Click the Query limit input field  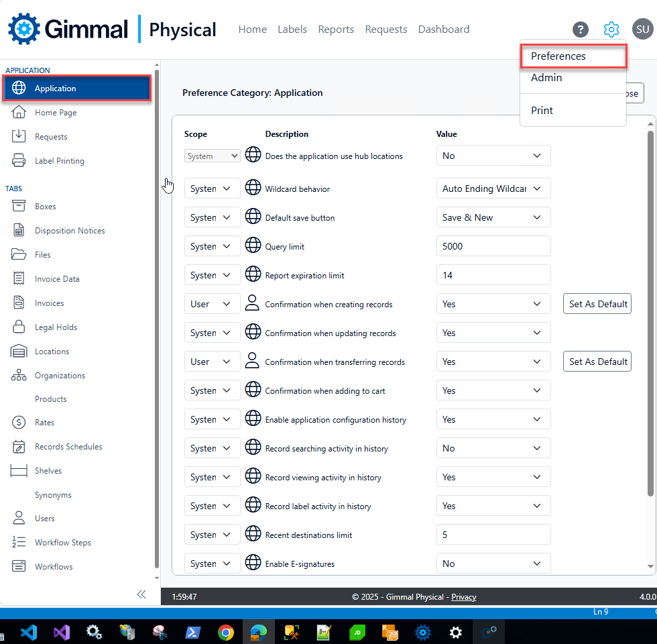click(x=493, y=247)
